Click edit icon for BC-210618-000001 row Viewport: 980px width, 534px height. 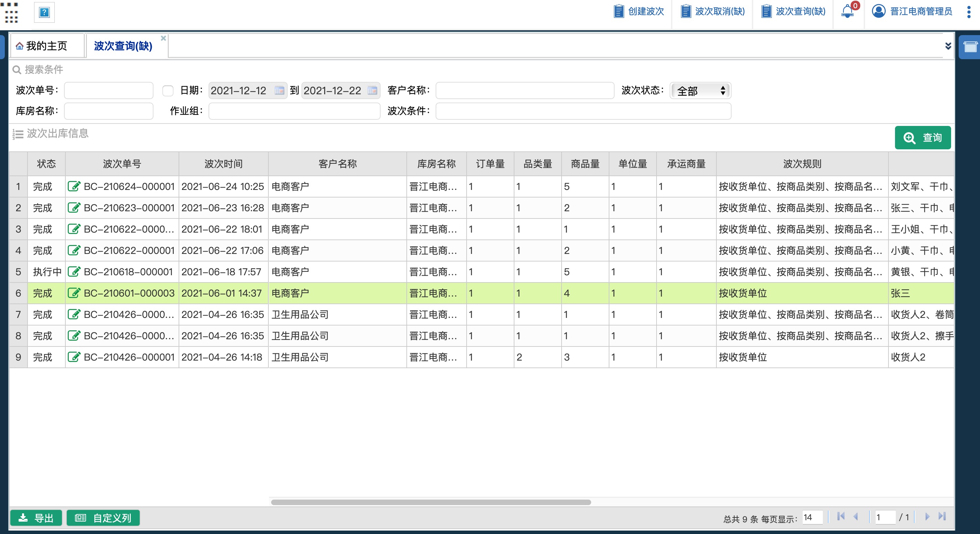pyautogui.click(x=74, y=271)
